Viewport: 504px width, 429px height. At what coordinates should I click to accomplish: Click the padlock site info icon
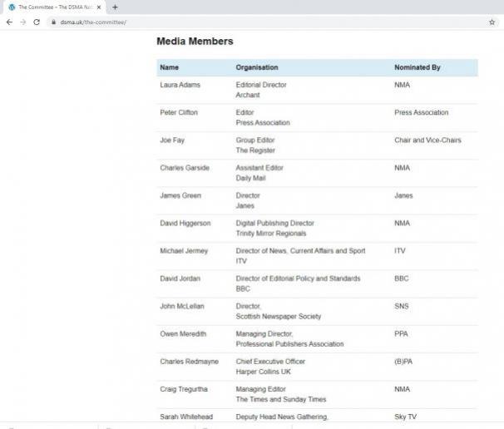pos(53,22)
